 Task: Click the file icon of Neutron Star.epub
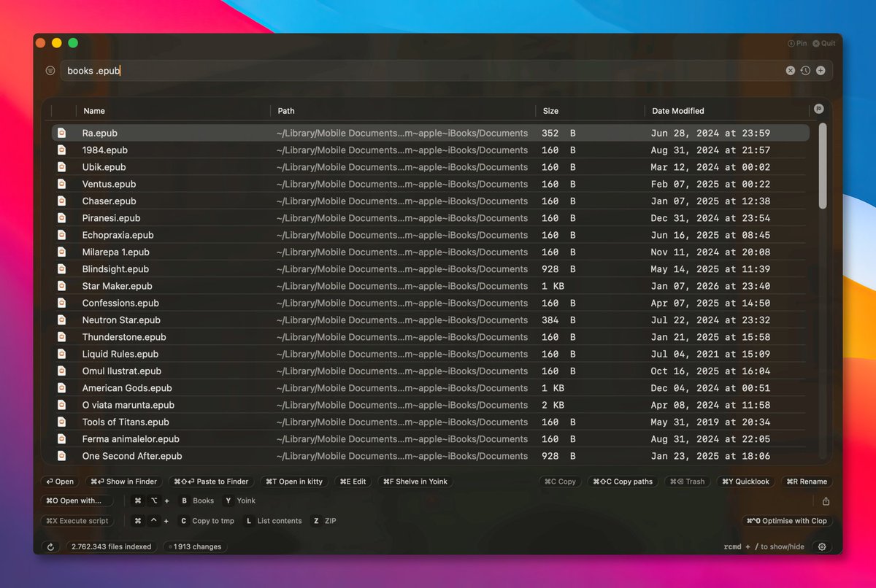coord(62,320)
